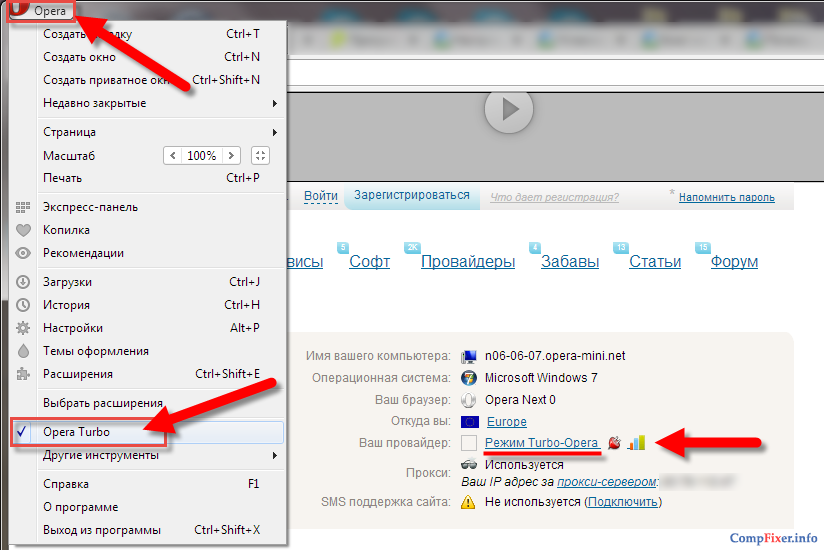This screenshot has width=824, height=550.
Task: Click the Зарегистрироваться button
Action: pos(411,196)
